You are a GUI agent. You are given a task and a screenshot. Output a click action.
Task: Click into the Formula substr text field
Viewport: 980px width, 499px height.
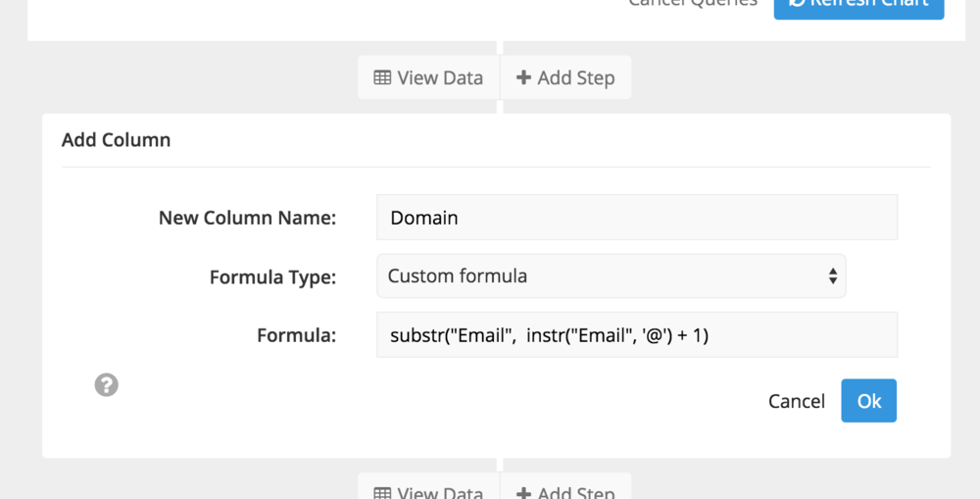637,335
